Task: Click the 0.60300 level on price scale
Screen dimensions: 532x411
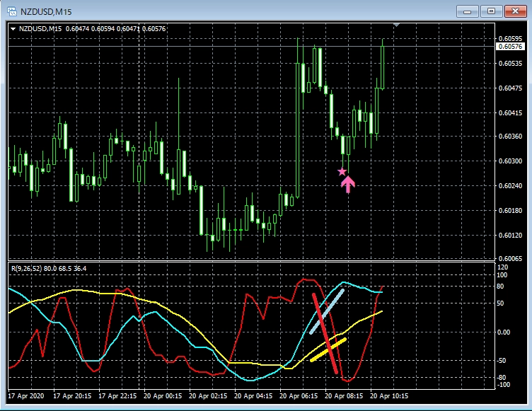Action: (x=509, y=161)
